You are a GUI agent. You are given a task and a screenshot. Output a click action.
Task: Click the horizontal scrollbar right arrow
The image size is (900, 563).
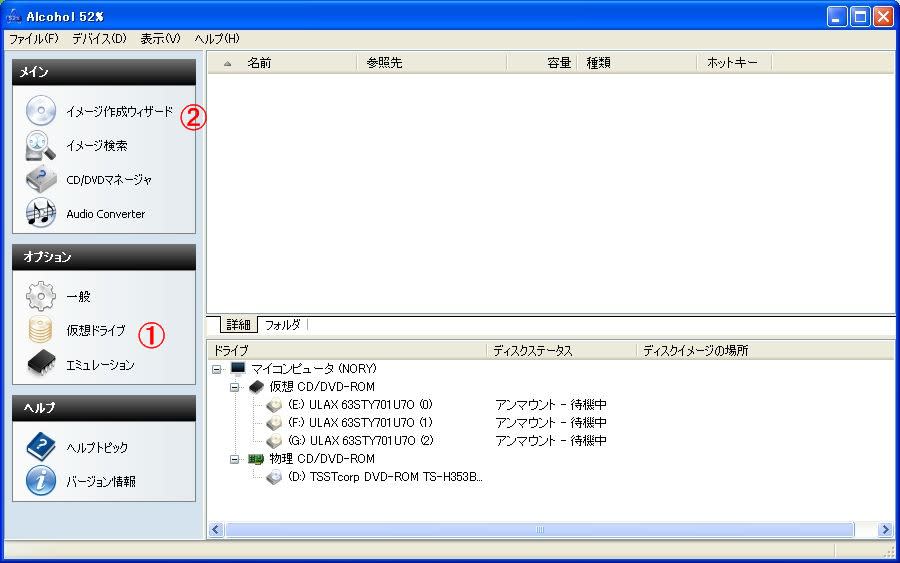tap(885, 530)
